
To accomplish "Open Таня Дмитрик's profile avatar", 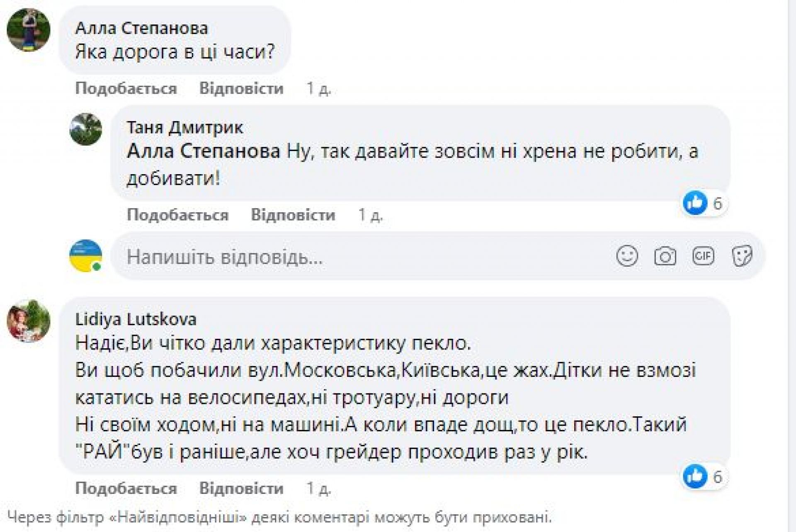I will [x=85, y=129].
